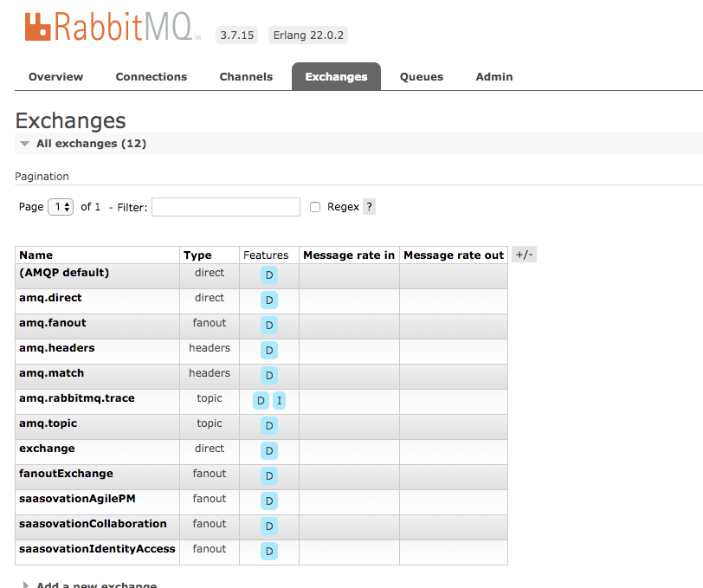Viewport: 703px width, 588px height.
Task: Click the D badge in amq.match row
Action: (269, 376)
